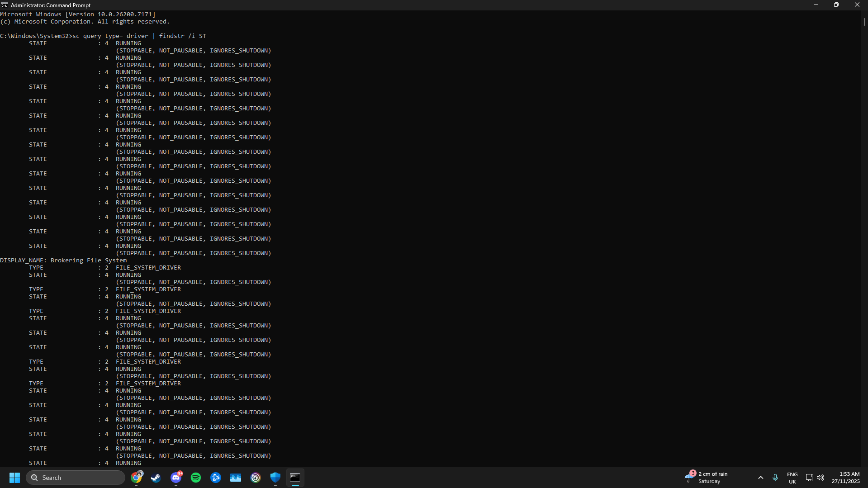Click the microphone tray icon
This screenshot has width=868, height=488.
(x=775, y=478)
